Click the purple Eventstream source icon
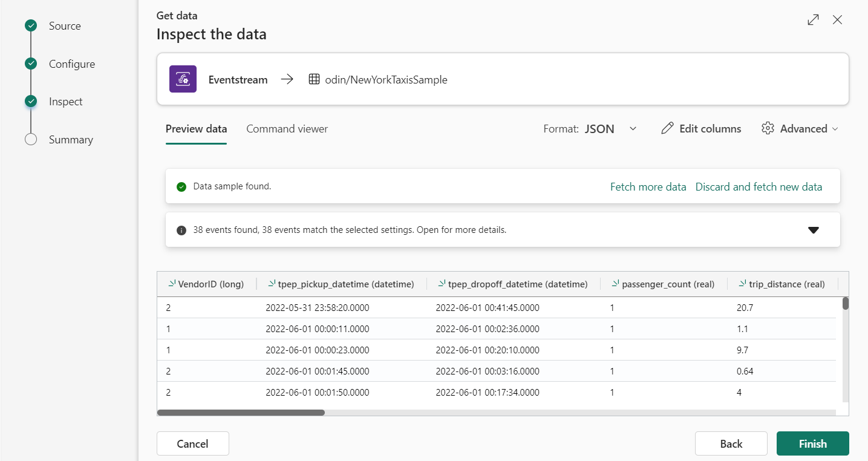868x461 pixels. (183, 79)
